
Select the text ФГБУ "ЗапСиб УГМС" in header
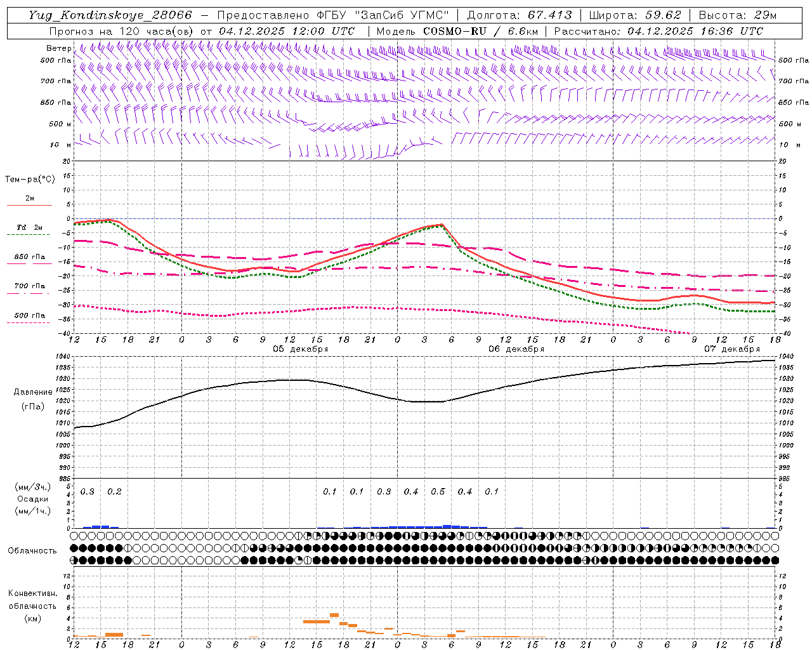click(x=382, y=15)
